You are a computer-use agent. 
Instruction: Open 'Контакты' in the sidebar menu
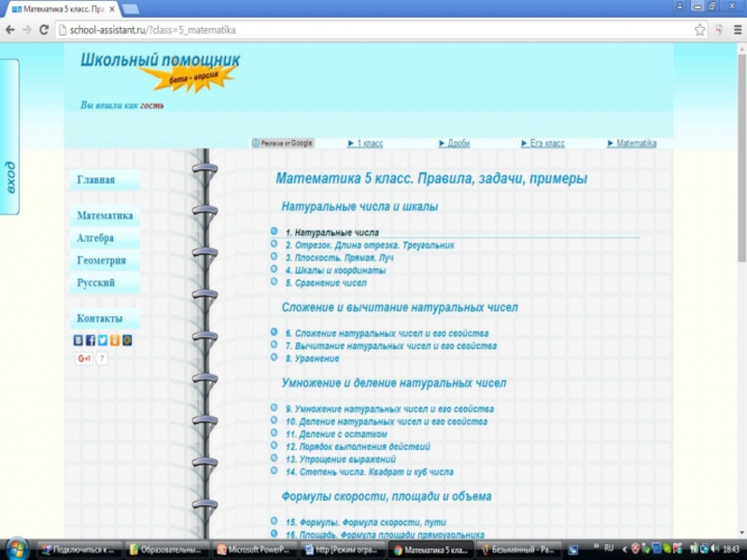[105, 318]
